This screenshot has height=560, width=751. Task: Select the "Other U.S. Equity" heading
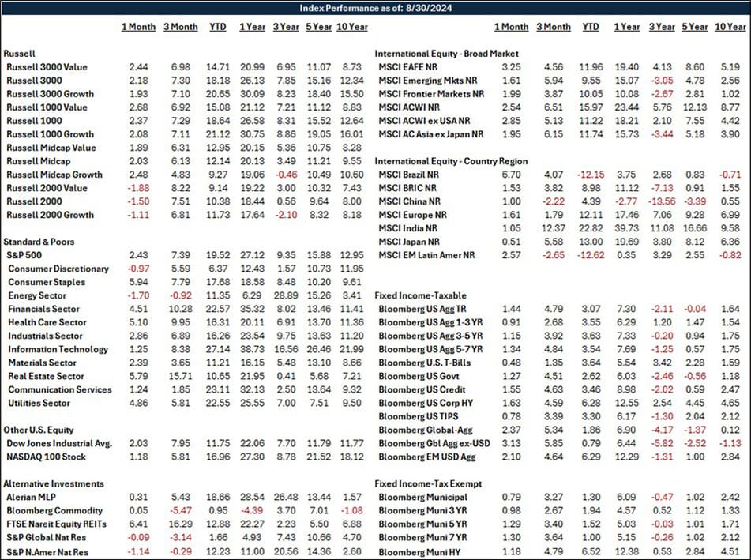click(x=39, y=430)
